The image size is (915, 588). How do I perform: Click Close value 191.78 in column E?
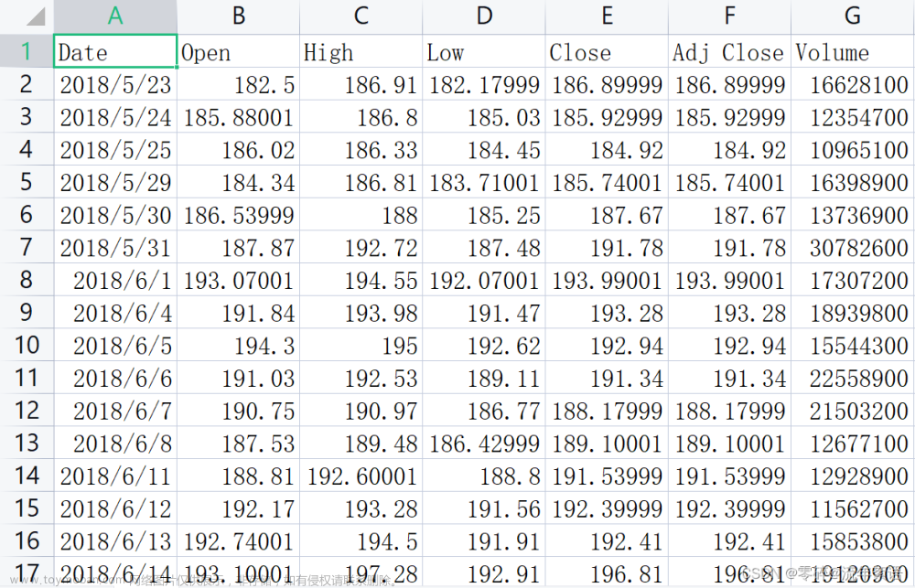click(x=607, y=247)
